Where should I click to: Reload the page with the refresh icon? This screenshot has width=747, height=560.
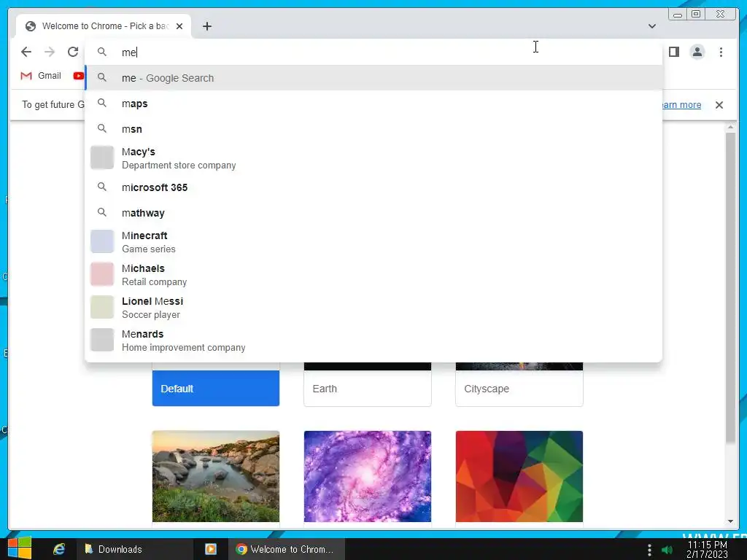pyautogui.click(x=73, y=52)
